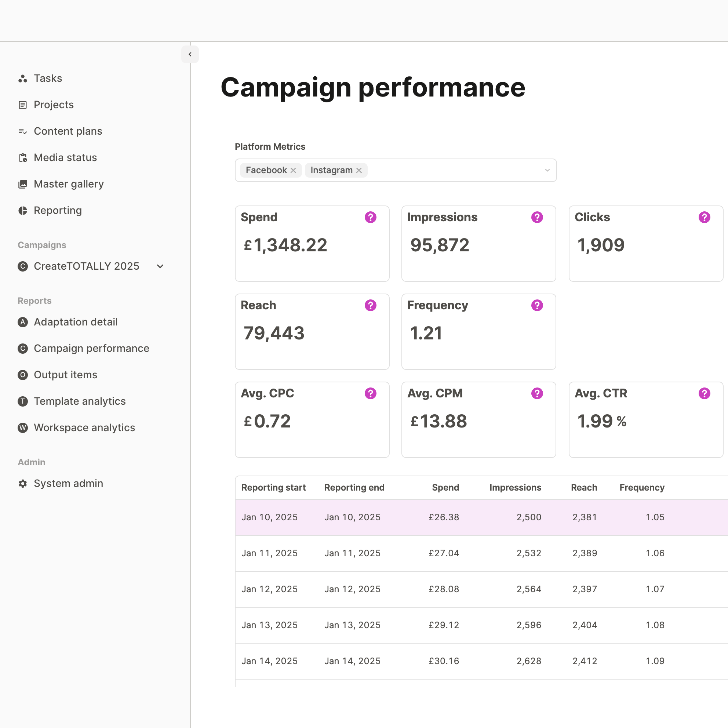Open the Platform Metrics selector dropdown
Image resolution: width=728 pixels, height=728 pixels.
coord(547,170)
